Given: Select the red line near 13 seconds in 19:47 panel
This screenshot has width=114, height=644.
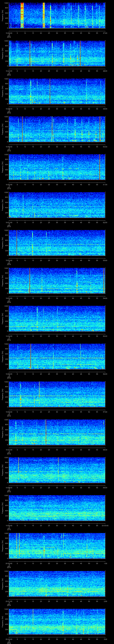Looking at the screenshot, I should click(30, 53).
